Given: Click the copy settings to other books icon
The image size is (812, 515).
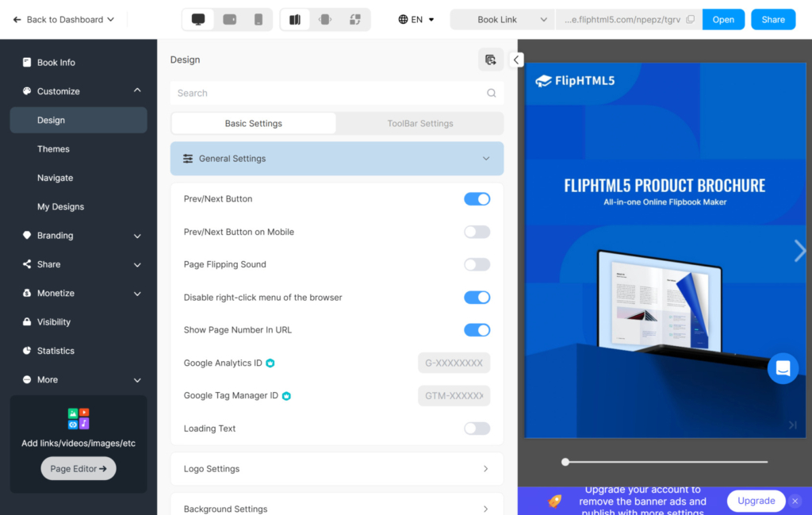Looking at the screenshot, I should [491, 60].
